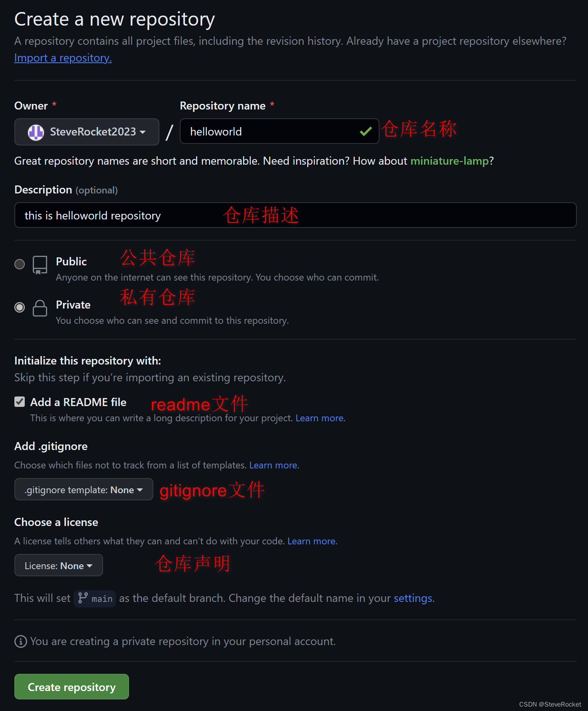Click the settings link for default branch

[413, 598]
